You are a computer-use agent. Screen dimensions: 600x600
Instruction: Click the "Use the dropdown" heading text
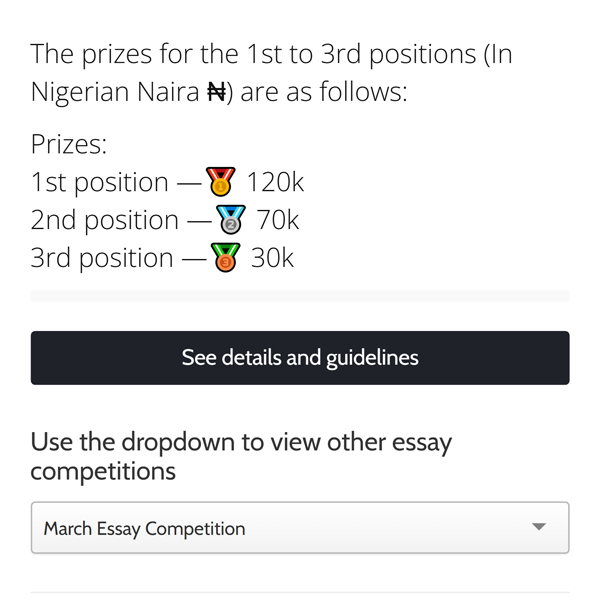pyautogui.click(x=240, y=442)
